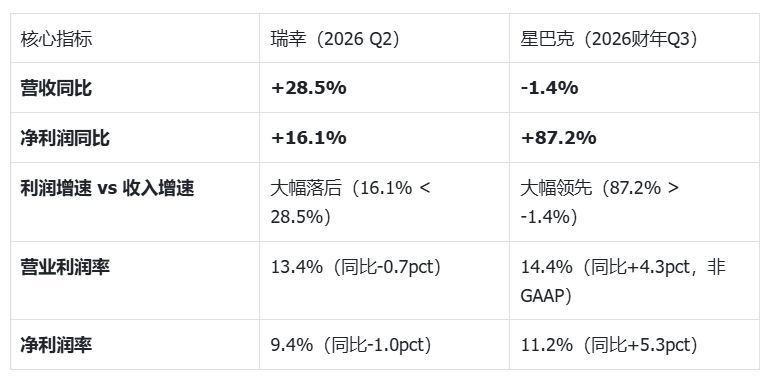Click the 28.5%） text in 大幅落后 cell

point(301,216)
